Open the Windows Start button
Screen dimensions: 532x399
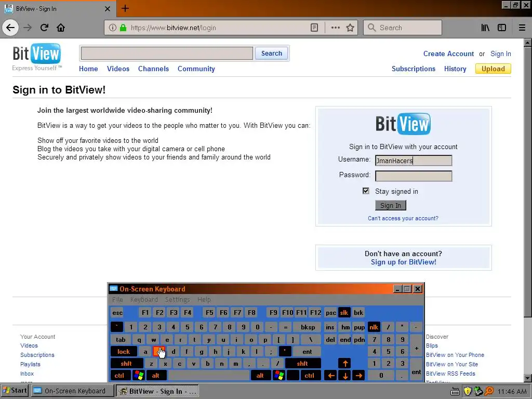(x=14, y=391)
